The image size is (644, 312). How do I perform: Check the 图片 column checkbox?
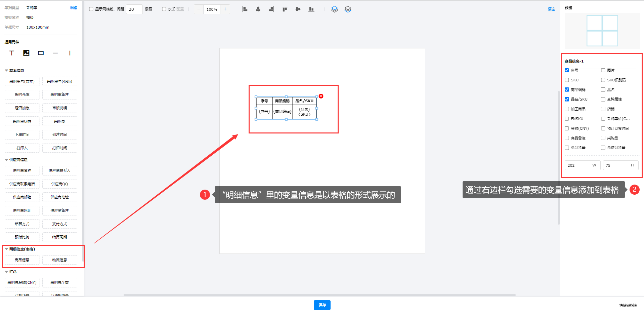pos(603,70)
